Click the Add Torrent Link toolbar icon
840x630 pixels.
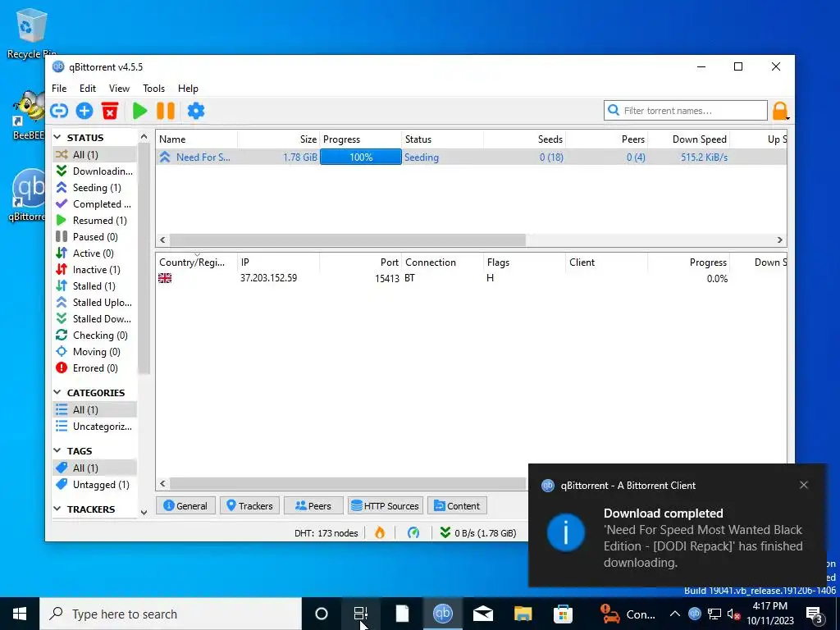click(59, 111)
